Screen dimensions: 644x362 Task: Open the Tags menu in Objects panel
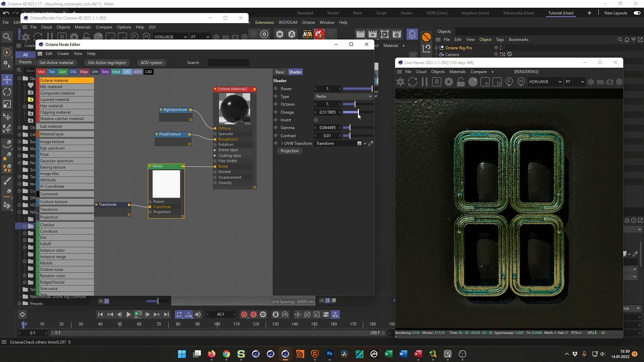coord(500,39)
